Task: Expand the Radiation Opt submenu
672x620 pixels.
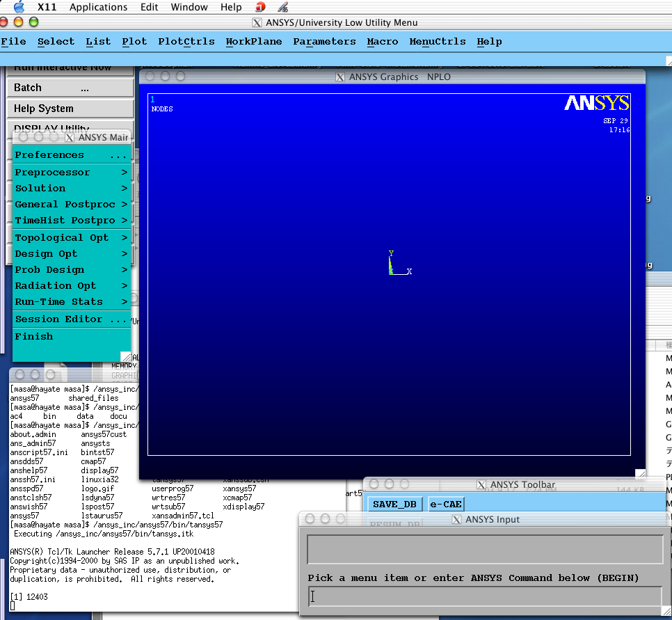Action: 71,285
